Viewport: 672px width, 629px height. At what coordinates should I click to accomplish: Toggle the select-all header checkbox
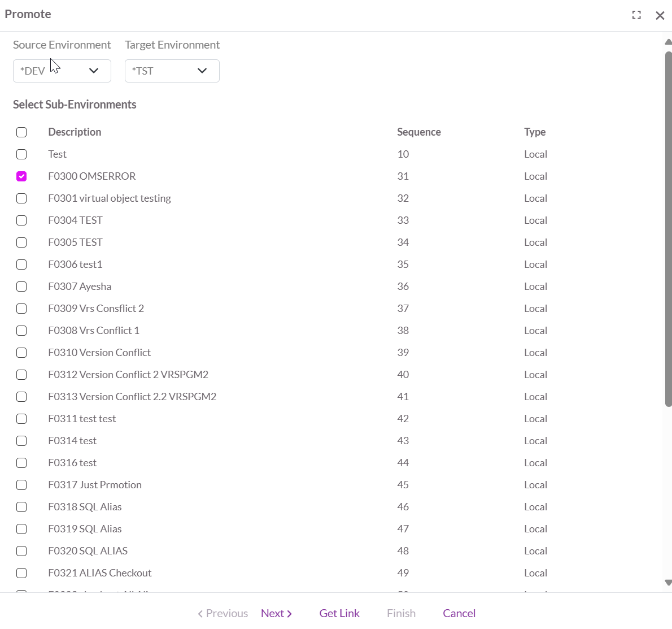pyautogui.click(x=21, y=132)
